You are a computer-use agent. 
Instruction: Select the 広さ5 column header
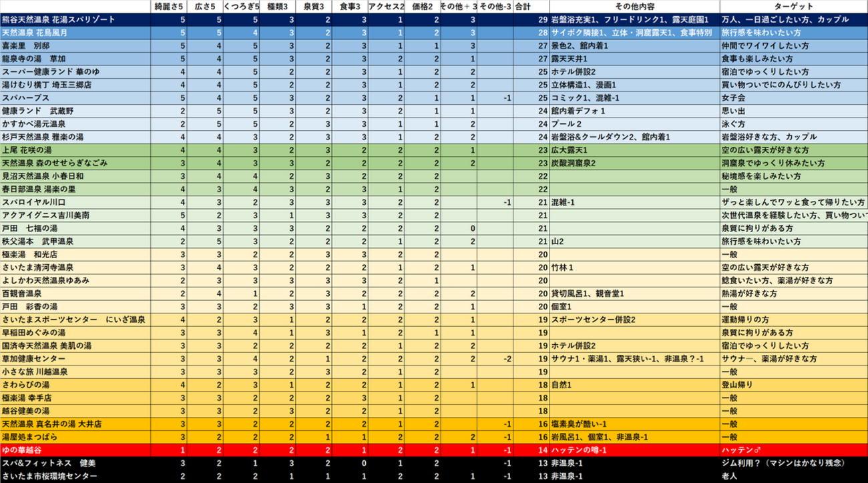[204, 7]
